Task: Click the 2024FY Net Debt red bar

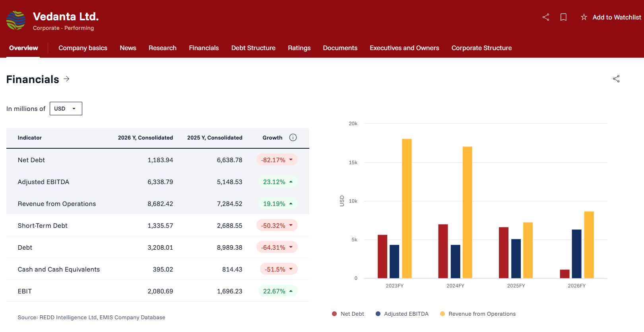Action: [443, 251]
